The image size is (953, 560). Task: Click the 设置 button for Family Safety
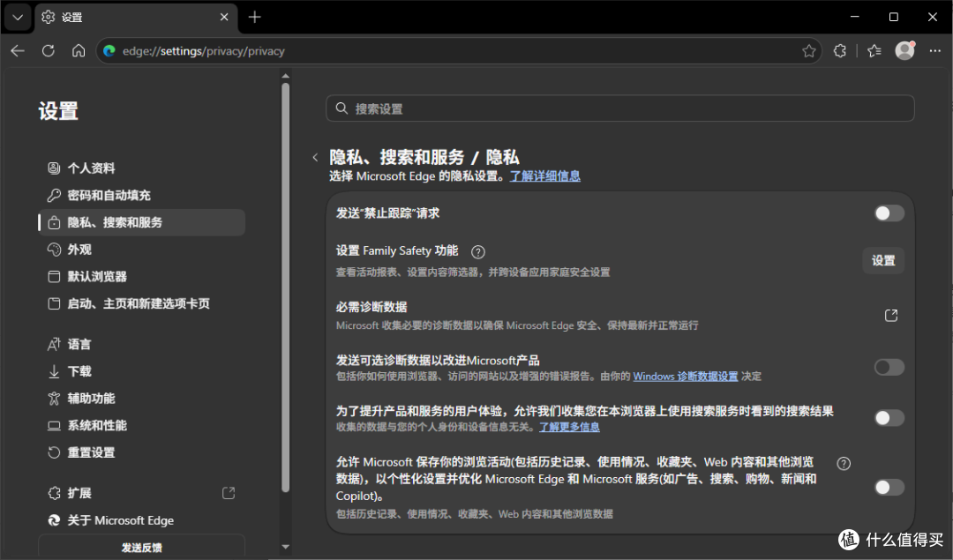pos(883,260)
